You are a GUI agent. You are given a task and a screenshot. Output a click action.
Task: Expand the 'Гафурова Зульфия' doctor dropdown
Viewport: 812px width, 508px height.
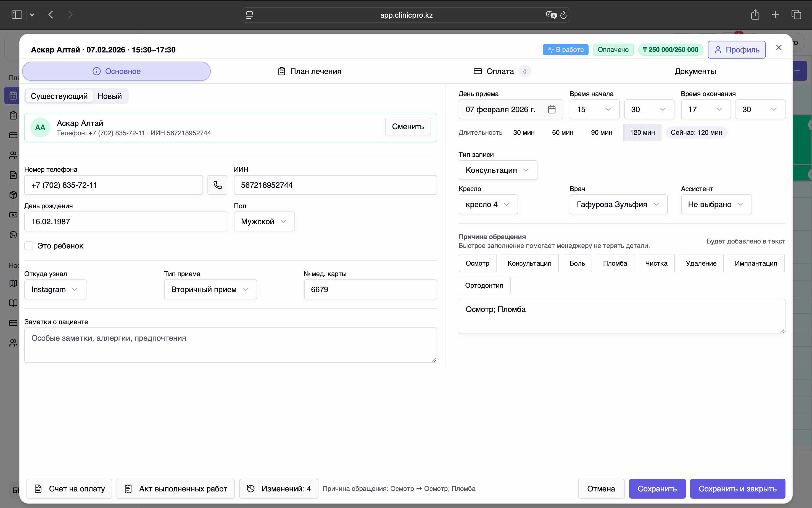tap(618, 204)
